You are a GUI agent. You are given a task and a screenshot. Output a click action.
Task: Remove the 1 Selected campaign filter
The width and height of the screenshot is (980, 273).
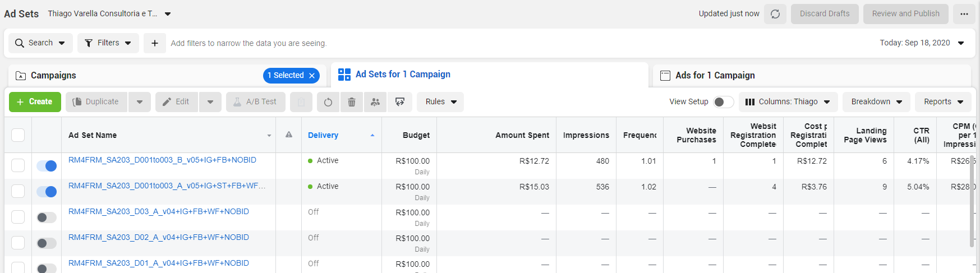pos(312,76)
